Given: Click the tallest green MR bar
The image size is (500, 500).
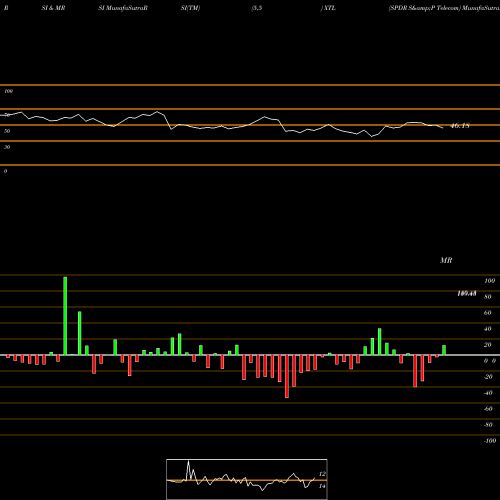Looking at the screenshot, I should tap(65, 316).
